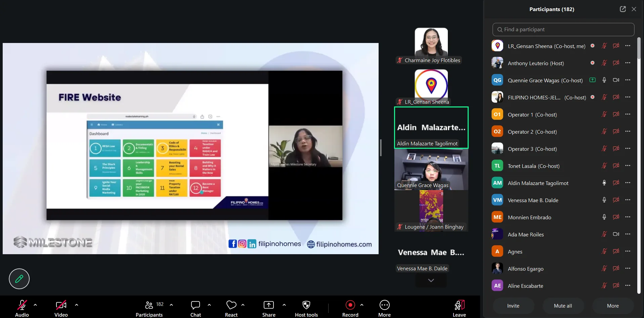The width and height of the screenshot is (644, 318).
Task: Start recording with the Record button
Action: click(x=350, y=308)
